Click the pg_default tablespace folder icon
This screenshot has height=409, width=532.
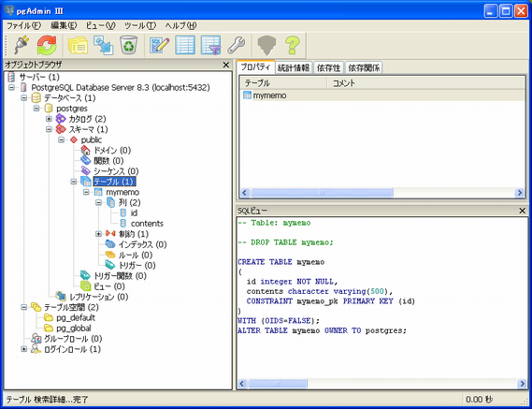coord(49,317)
